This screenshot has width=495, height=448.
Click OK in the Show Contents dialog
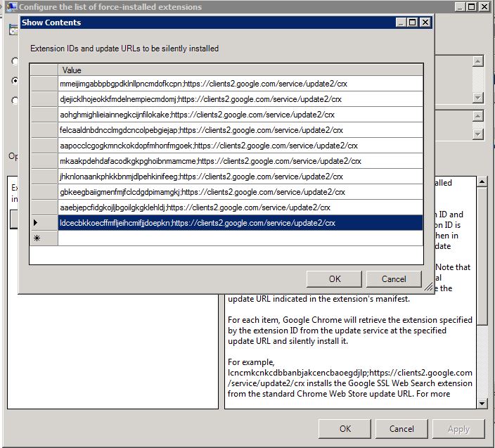(x=334, y=279)
